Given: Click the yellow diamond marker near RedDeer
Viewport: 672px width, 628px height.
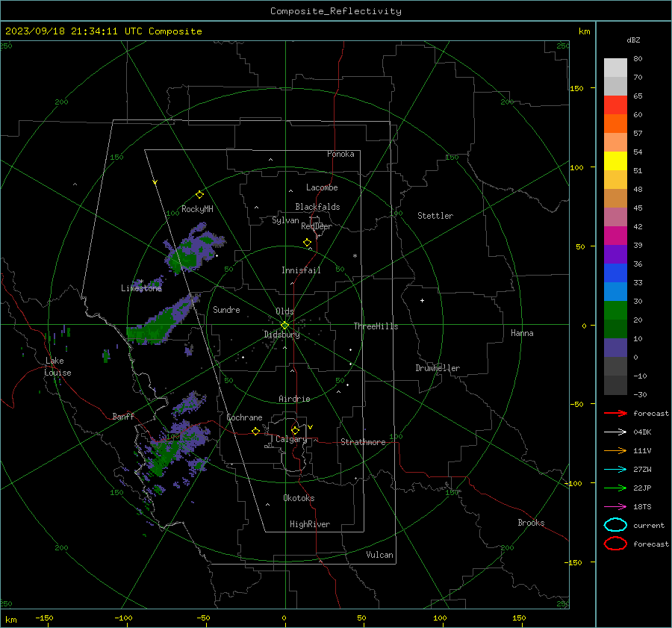Looking at the screenshot, I should coord(308,243).
